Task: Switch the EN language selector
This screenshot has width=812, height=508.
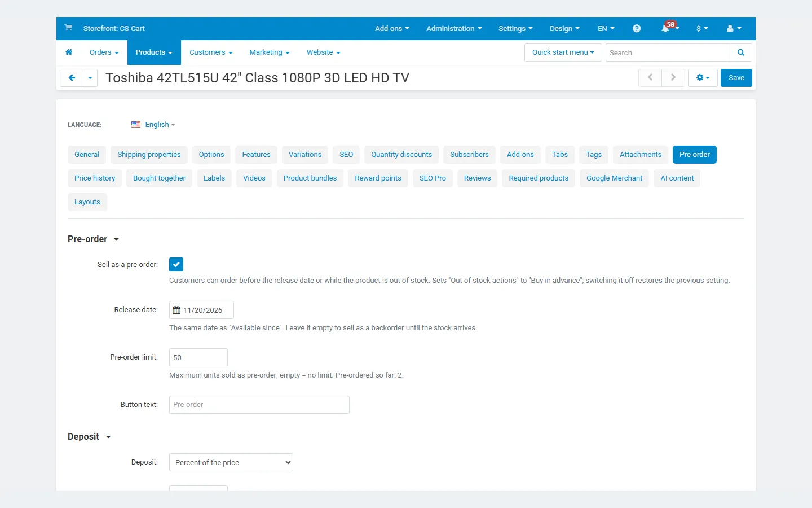Action: click(606, 28)
